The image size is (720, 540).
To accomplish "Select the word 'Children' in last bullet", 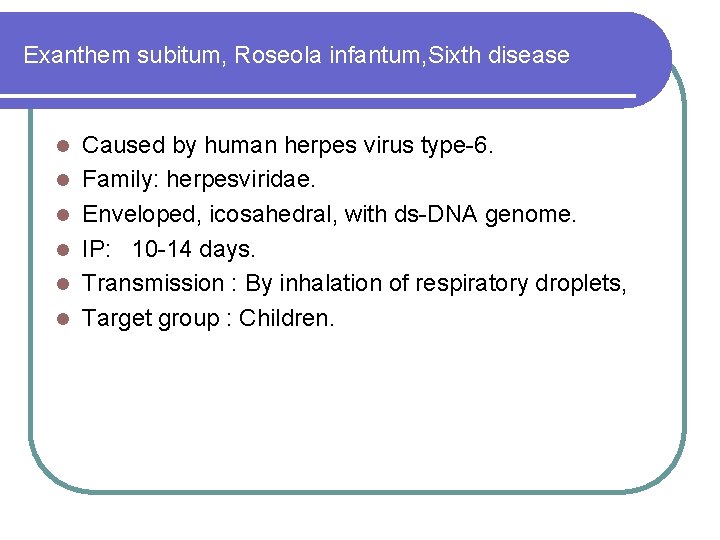I will click(286, 318).
